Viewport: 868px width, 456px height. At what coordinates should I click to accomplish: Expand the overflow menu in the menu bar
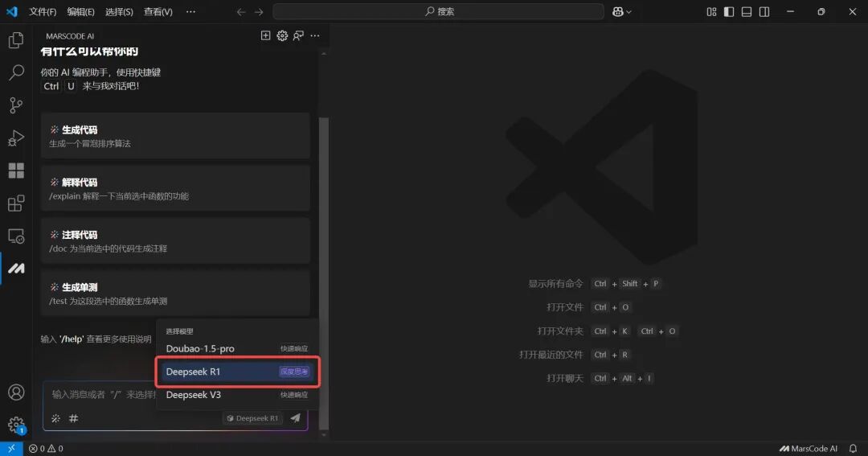click(x=191, y=11)
